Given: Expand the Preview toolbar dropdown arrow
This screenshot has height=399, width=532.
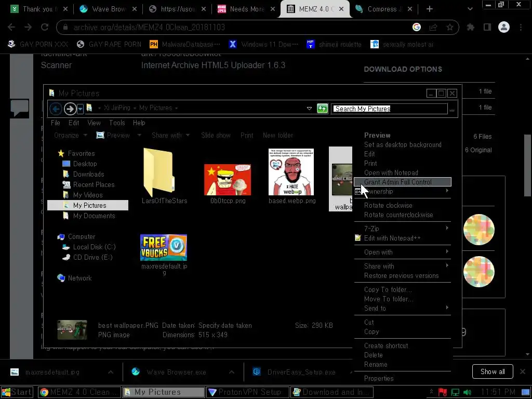Looking at the screenshot, I should pyautogui.click(x=139, y=136).
